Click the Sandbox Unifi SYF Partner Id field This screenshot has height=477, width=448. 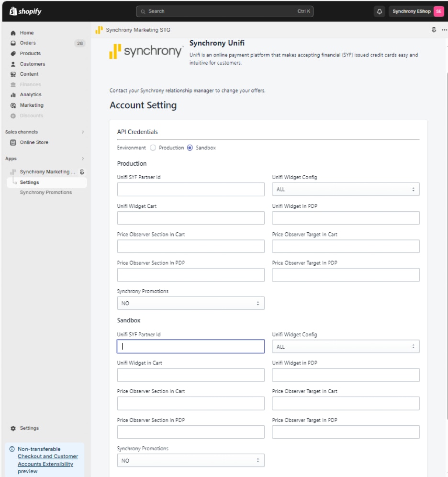190,346
